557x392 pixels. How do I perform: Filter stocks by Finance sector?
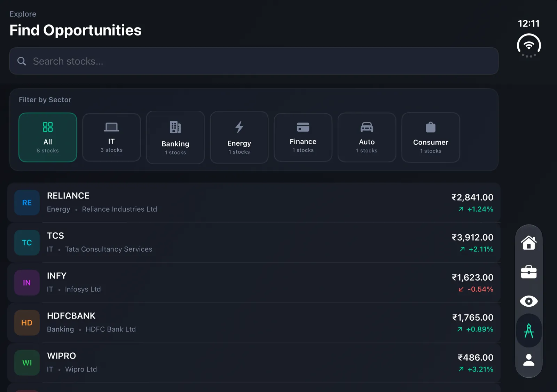pos(303,138)
